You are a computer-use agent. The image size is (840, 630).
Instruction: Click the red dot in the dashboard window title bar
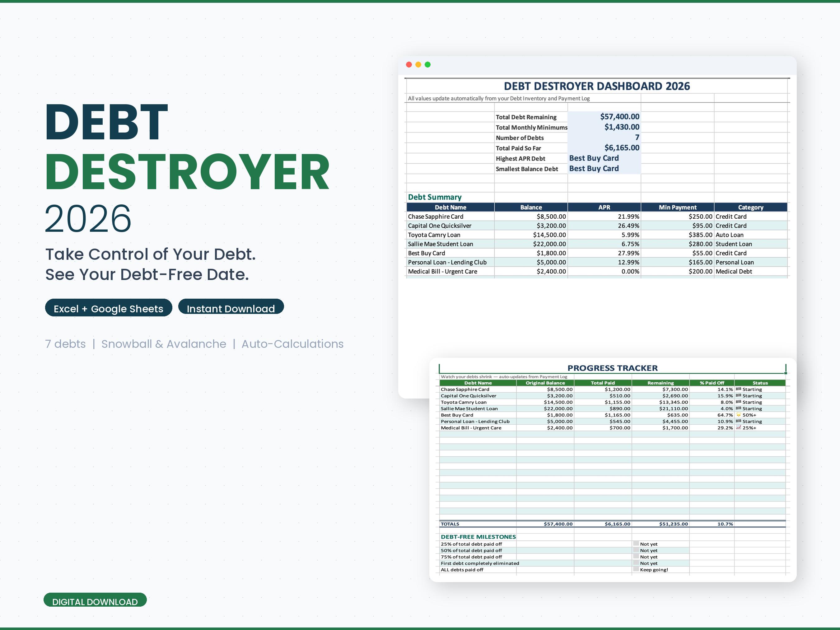(x=409, y=65)
